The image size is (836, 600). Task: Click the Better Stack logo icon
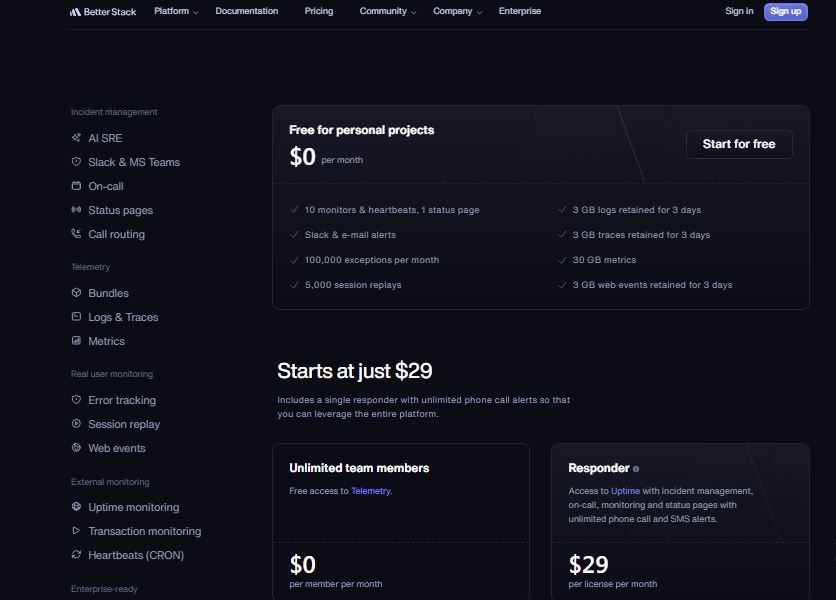[x=75, y=12]
